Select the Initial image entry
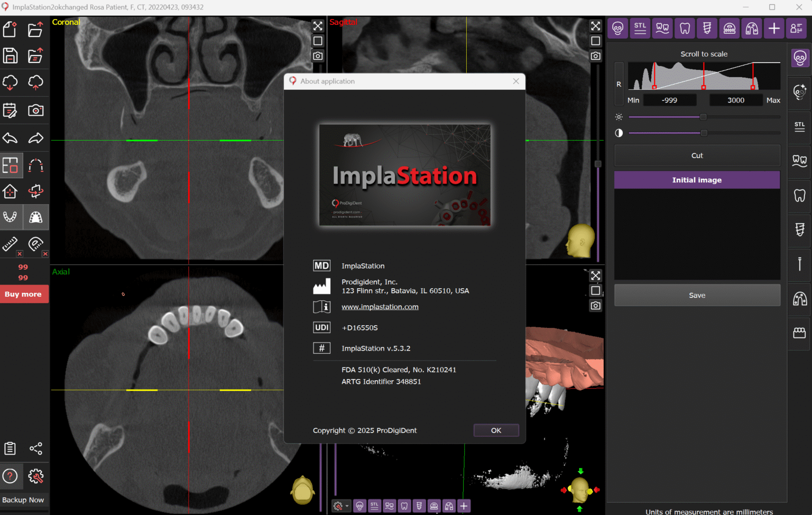 [697, 180]
